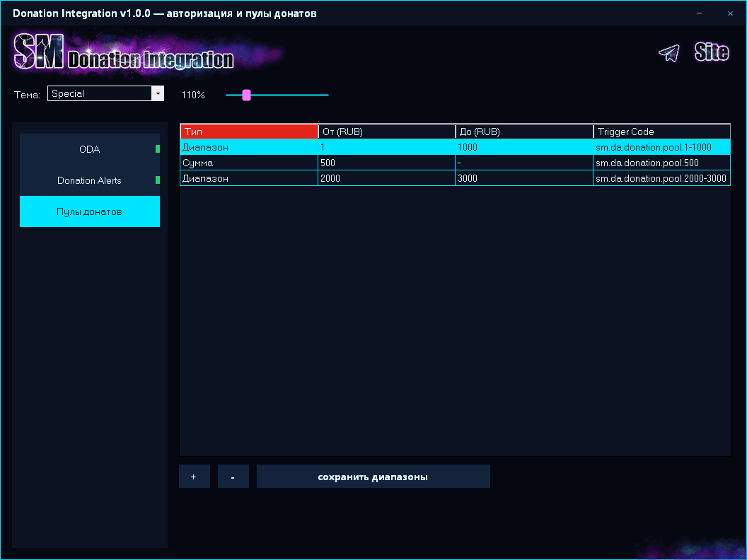Minimize the Donation Integration window
Image resolution: width=747 pixels, height=560 pixels.
pyautogui.click(x=699, y=13)
